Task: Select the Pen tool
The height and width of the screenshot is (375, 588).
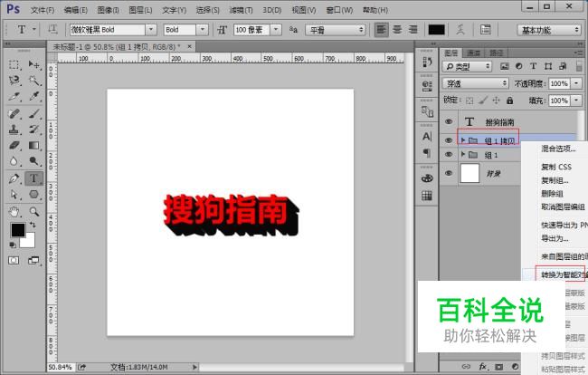Action: click(x=14, y=178)
